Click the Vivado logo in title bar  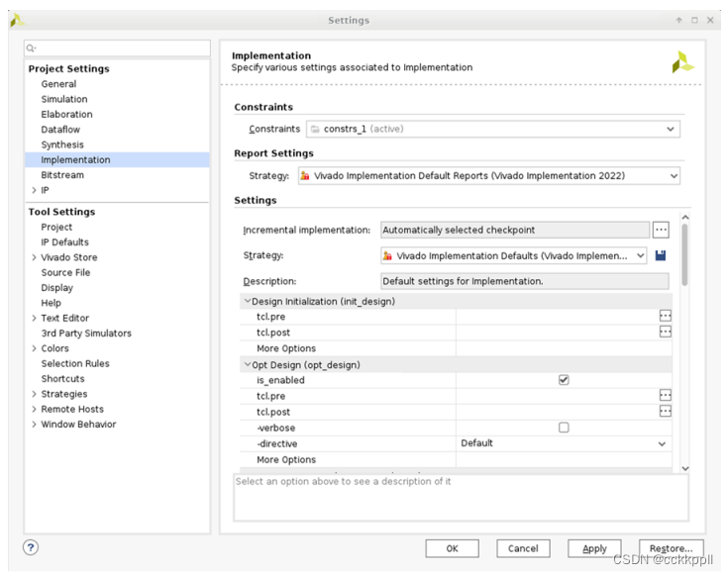point(17,20)
